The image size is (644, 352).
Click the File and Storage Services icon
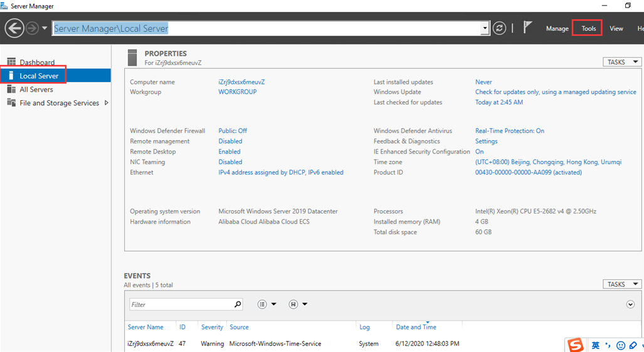point(11,103)
